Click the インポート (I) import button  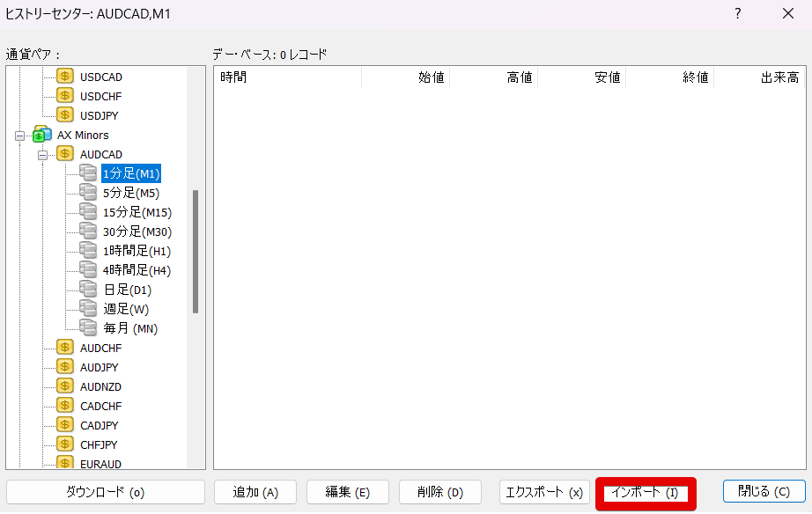click(x=646, y=492)
